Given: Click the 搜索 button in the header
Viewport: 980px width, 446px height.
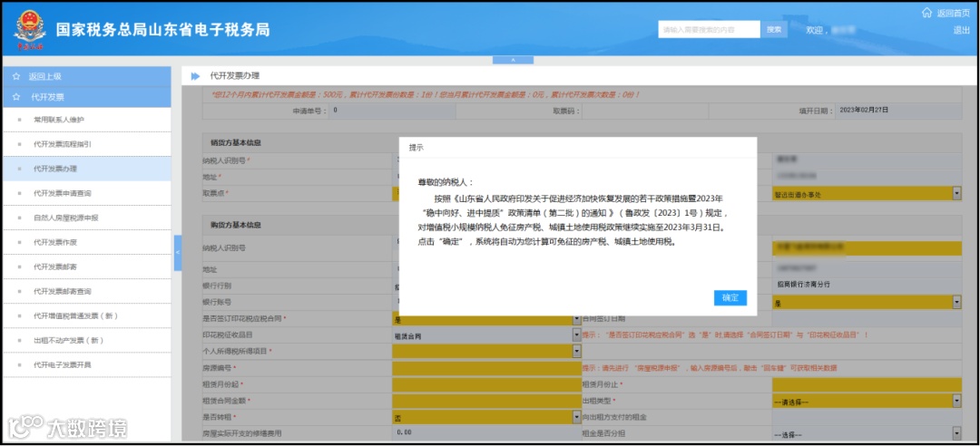Looking at the screenshot, I should 774,29.
